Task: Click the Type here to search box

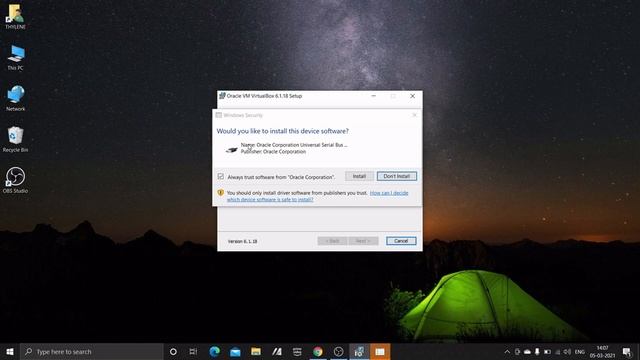Action: 91,351
